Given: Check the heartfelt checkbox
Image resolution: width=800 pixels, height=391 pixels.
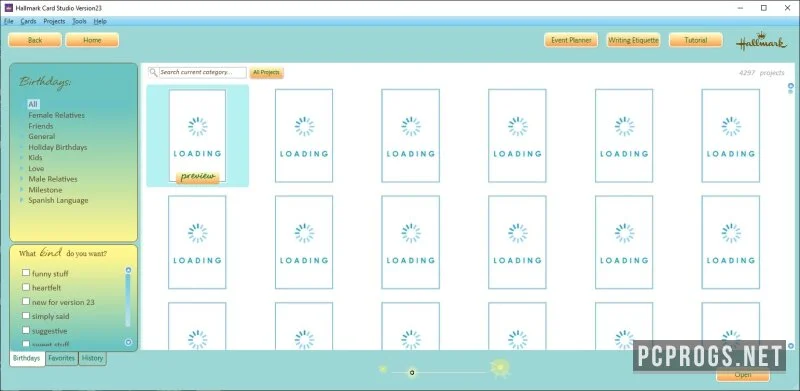Looking at the screenshot, I should (26, 287).
